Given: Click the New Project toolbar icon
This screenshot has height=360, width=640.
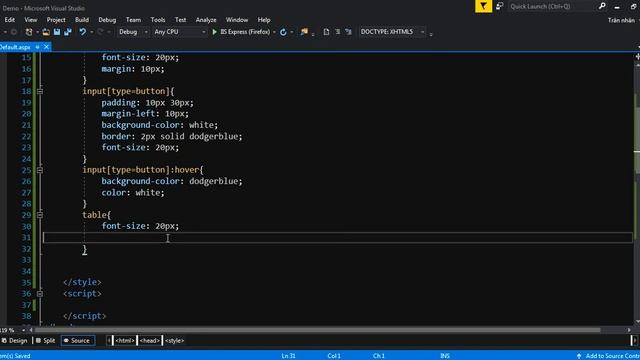Looking at the screenshot, I should (x=29, y=32).
